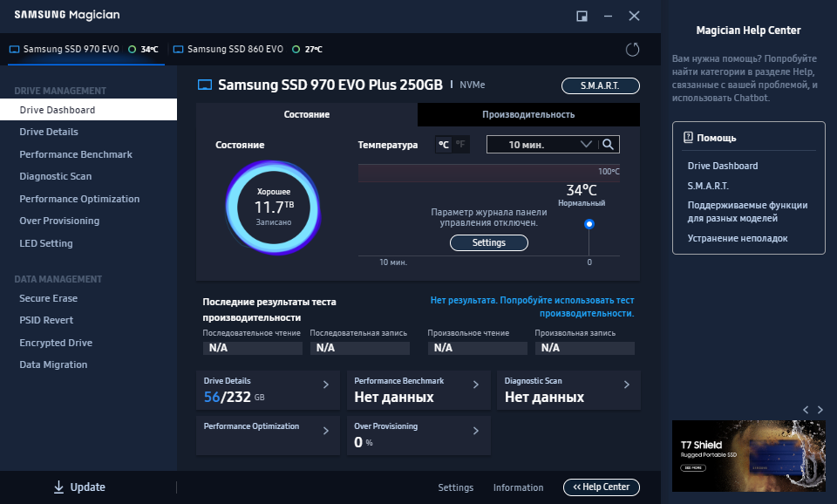Click the temperature graph marker dot
837x504 pixels.
(x=589, y=224)
